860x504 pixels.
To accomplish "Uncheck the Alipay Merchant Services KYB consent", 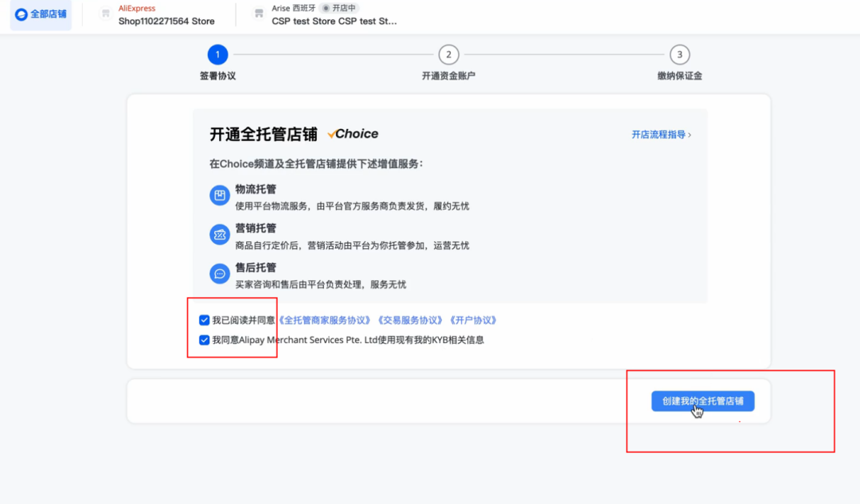I will (x=202, y=338).
